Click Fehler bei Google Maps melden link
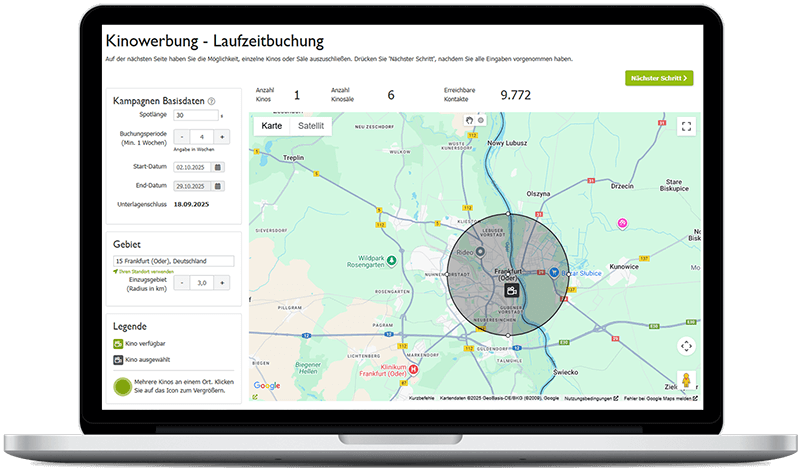This screenshot has height=468, width=800. tap(660, 398)
